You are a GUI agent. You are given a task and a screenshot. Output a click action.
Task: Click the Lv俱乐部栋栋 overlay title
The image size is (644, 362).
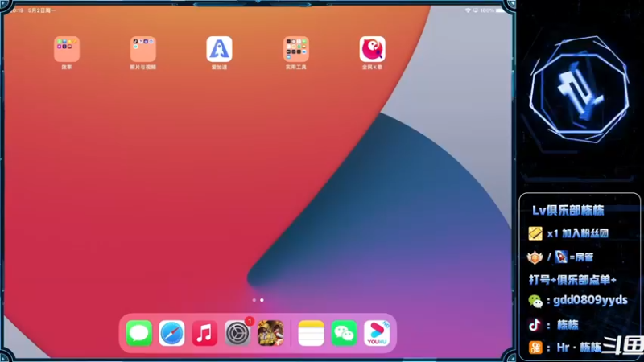click(568, 211)
